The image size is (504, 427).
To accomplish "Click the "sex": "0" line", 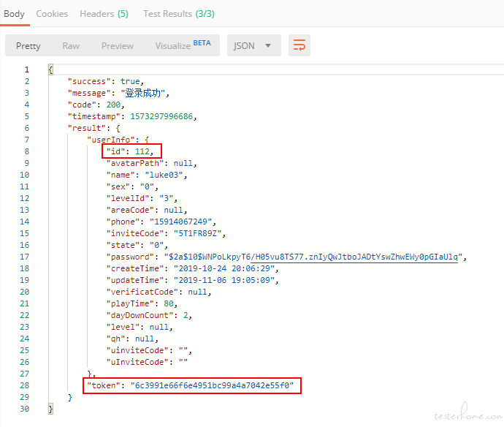I will click(132, 186).
